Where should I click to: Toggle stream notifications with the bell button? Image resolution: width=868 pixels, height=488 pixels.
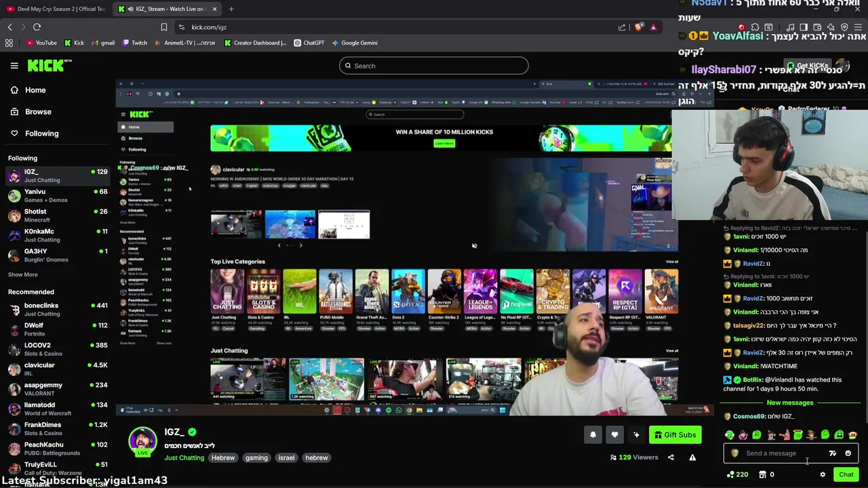pyautogui.click(x=593, y=435)
